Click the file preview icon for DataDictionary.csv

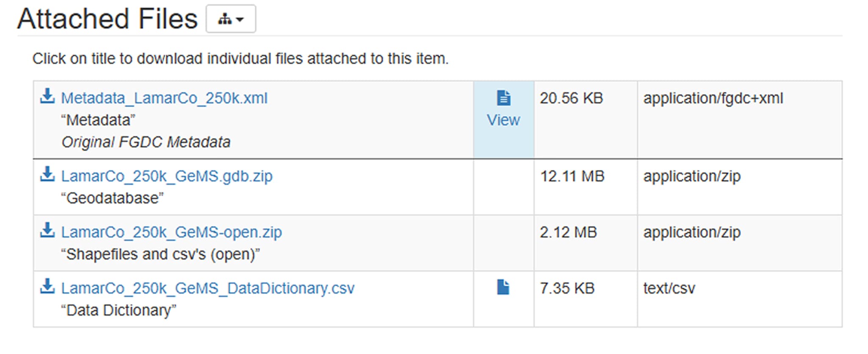click(x=503, y=287)
